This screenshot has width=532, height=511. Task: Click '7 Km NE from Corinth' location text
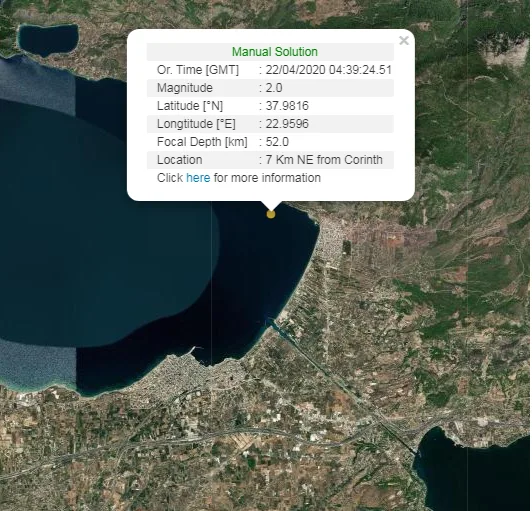point(324,160)
